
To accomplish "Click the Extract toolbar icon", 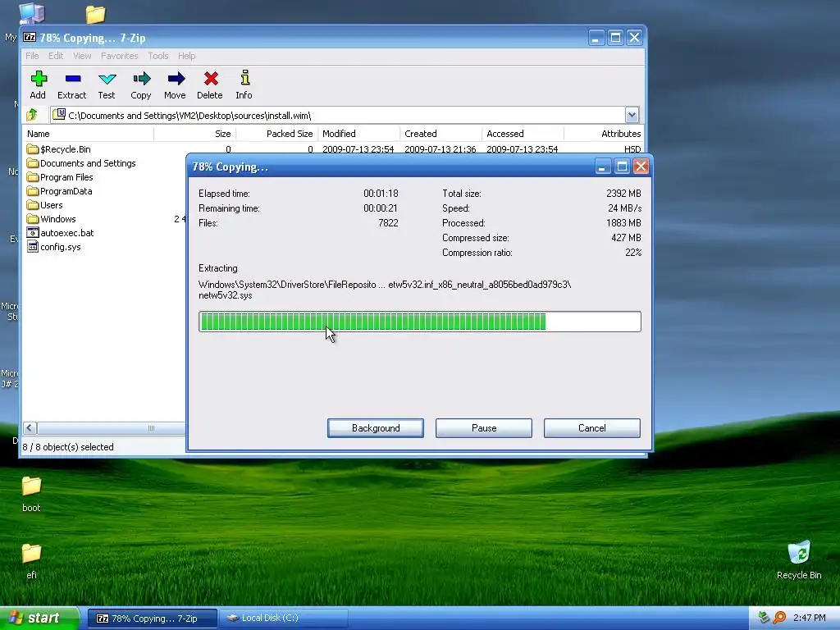I will 73,79.
